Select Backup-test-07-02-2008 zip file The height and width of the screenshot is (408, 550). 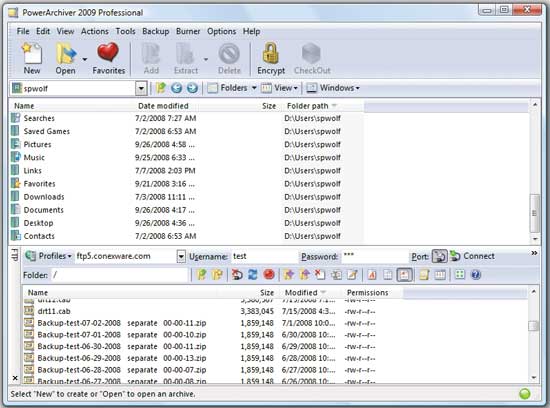(x=122, y=323)
